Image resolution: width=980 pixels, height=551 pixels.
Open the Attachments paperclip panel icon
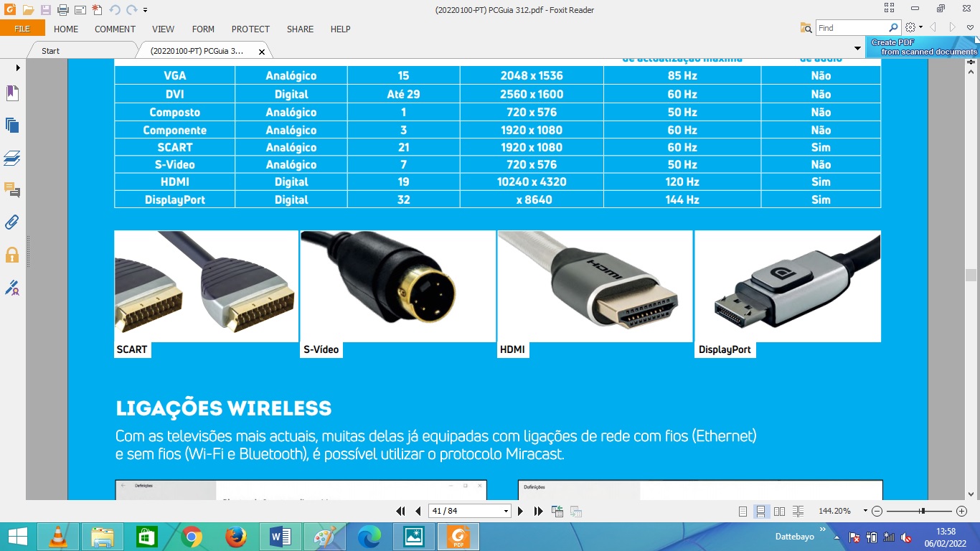12,222
